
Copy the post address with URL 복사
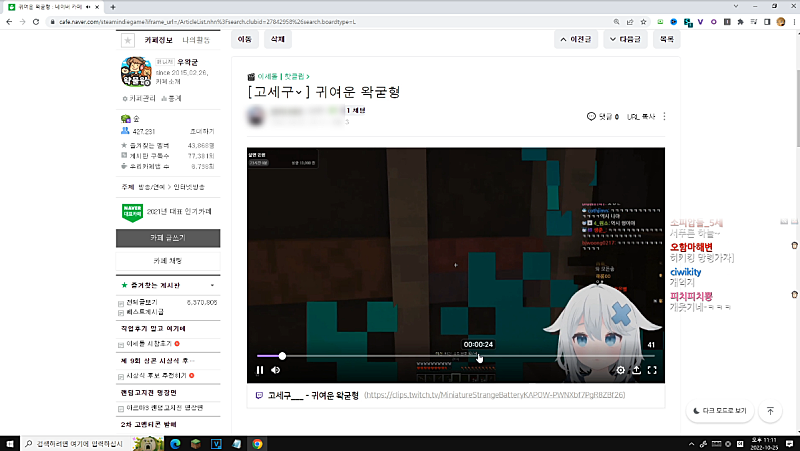click(x=641, y=116)
